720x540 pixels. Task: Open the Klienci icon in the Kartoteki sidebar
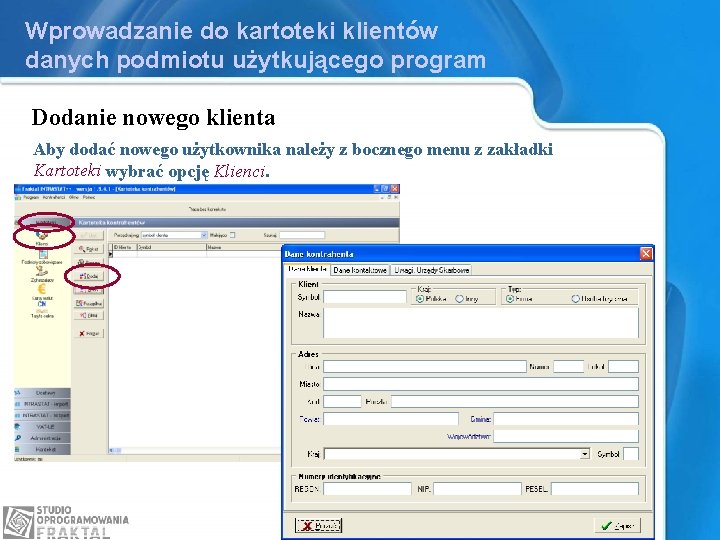(42, 238)
